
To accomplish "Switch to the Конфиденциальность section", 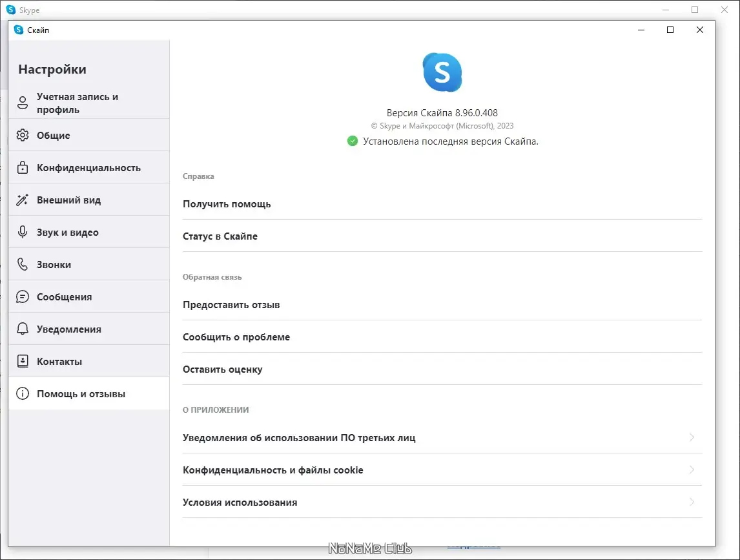I will [88, 167].
